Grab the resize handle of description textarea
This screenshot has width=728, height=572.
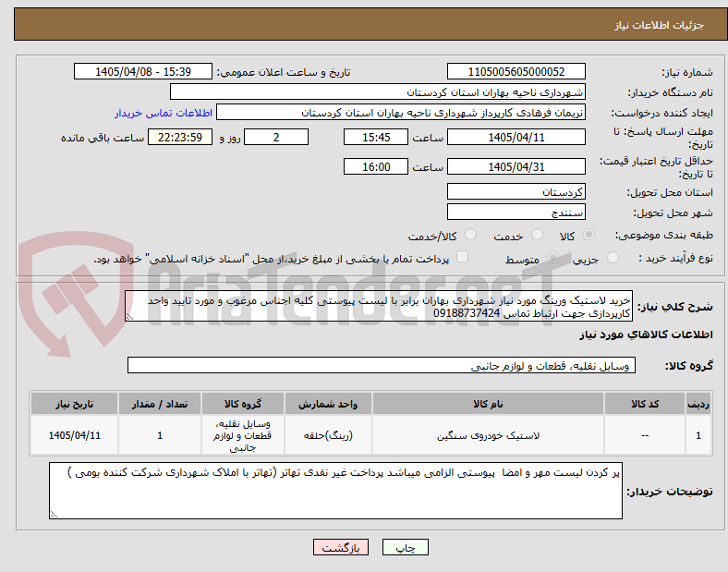(x=129, y=316)
